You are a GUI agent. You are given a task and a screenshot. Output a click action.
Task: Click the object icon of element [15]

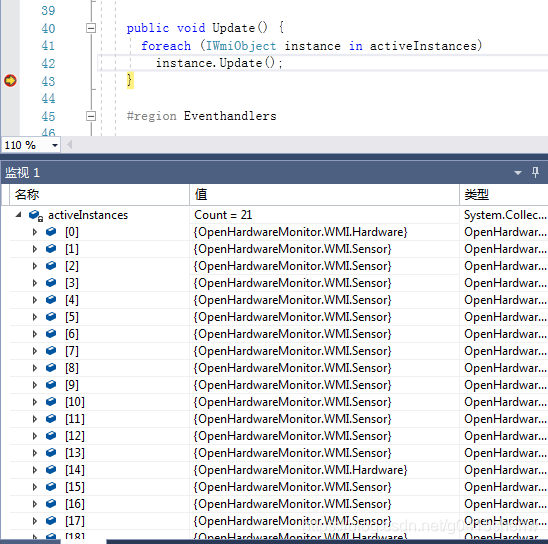point(51,486)
